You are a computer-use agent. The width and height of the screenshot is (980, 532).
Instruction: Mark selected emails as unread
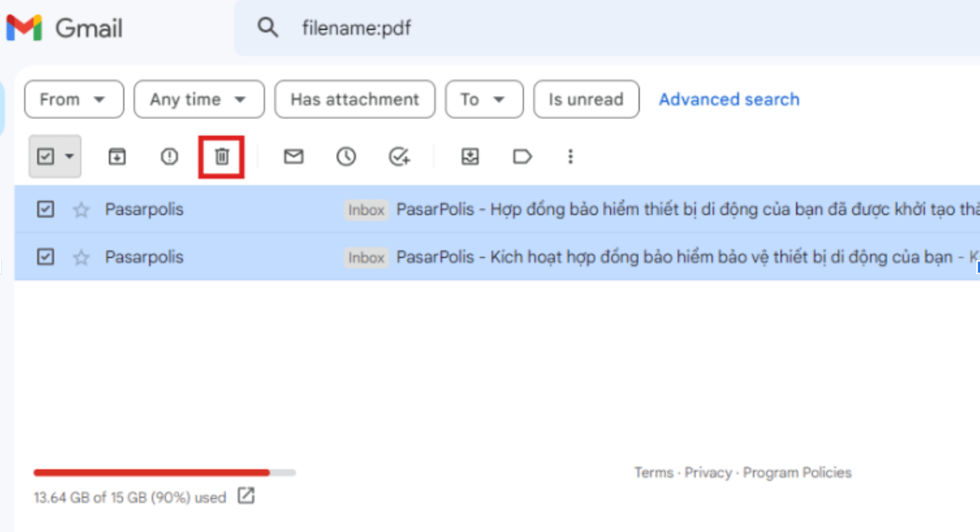294,157
